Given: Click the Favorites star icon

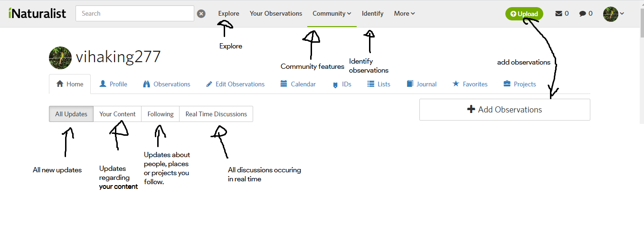Looking at the screenshot, I should tap(455, 84).
